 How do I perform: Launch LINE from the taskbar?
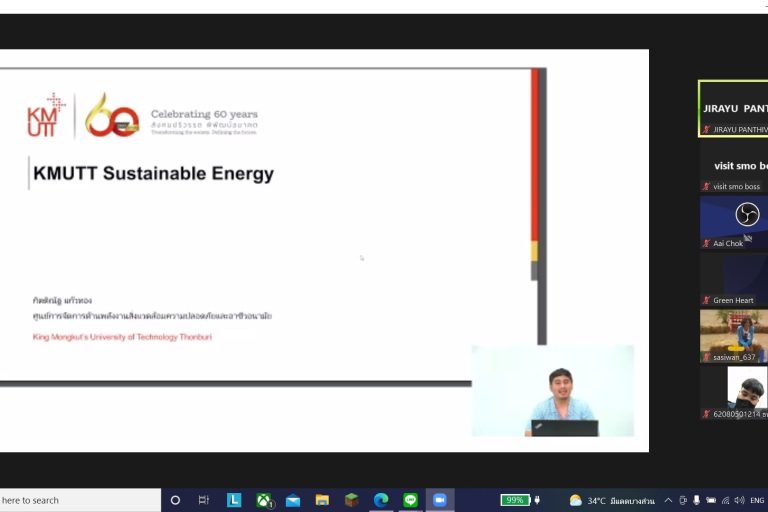[x=410, y=500]
